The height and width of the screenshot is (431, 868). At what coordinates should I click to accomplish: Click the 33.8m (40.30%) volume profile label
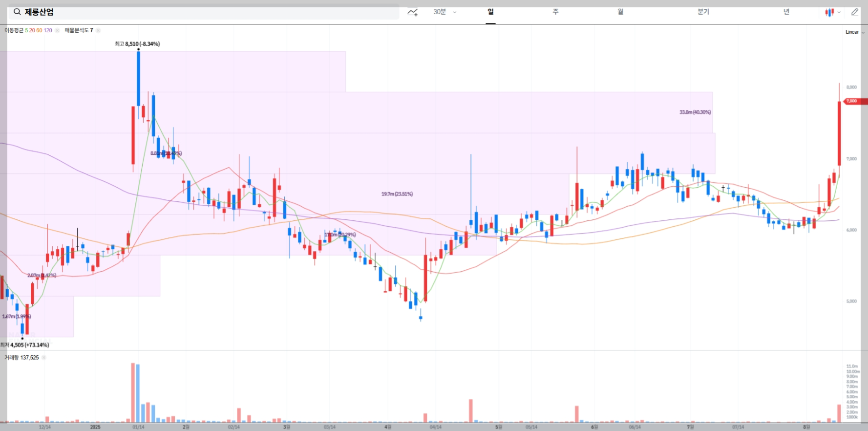point(695,112)
